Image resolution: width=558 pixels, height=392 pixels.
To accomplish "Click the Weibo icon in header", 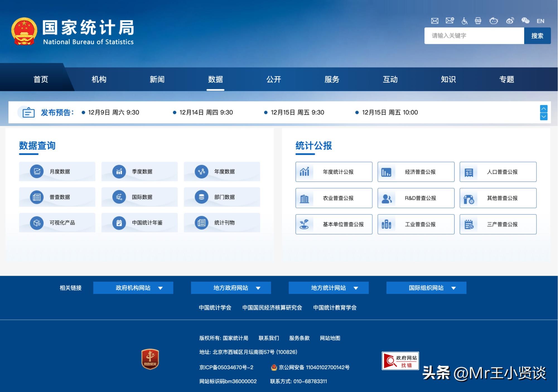I will 510,21.
